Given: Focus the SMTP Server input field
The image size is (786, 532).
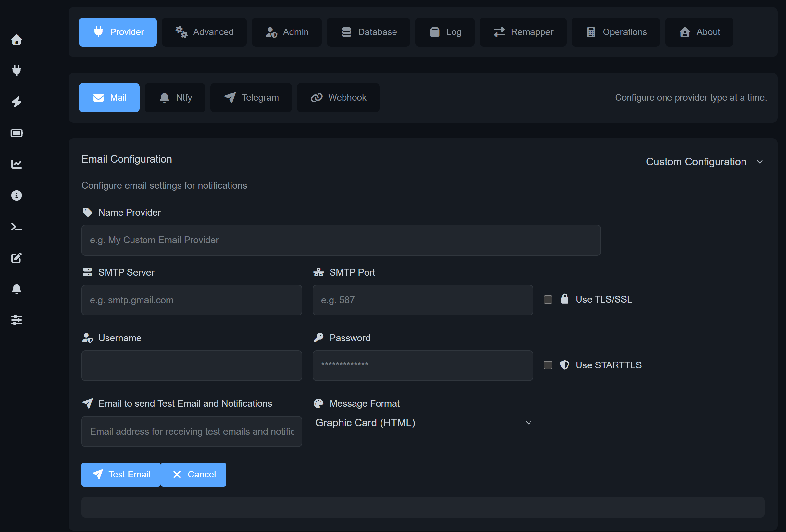Looking at the screenshot, I should pyautogui.click(x=192, y=300).
